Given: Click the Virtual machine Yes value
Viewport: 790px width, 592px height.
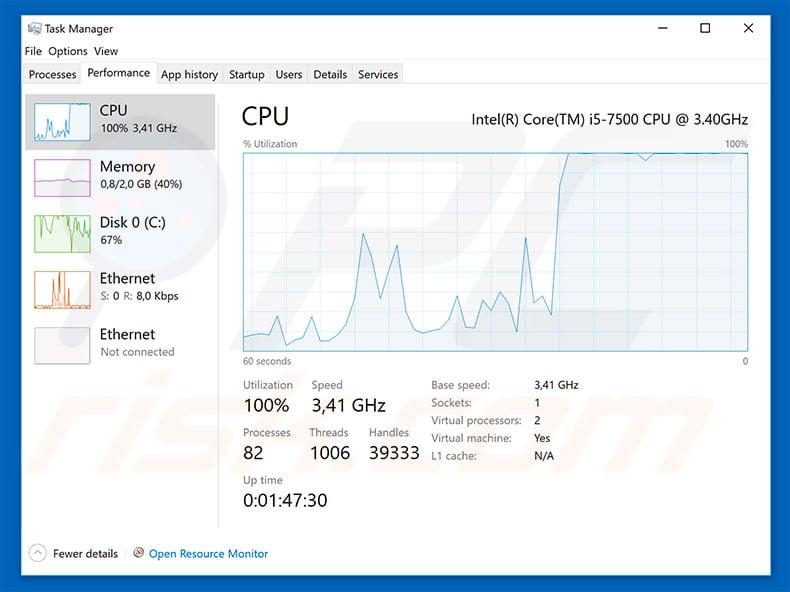Looking at the screenshot, I should 542,438.
